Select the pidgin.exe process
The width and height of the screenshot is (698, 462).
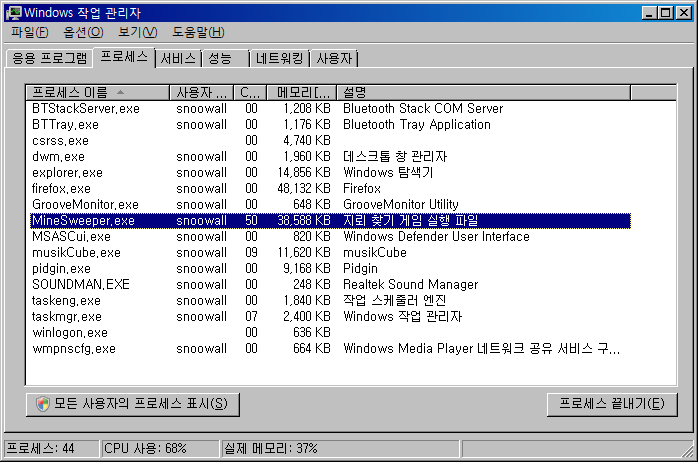[x=330, y=268]
